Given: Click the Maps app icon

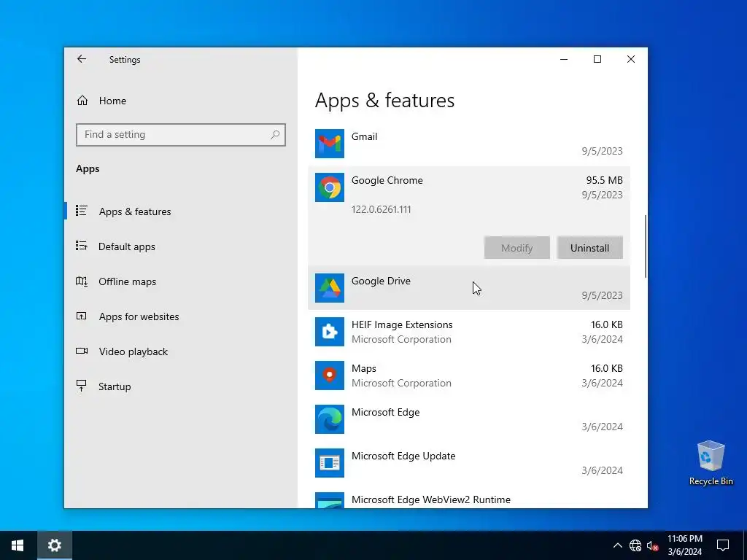Looking at the screenshot, I should point(330,376).
